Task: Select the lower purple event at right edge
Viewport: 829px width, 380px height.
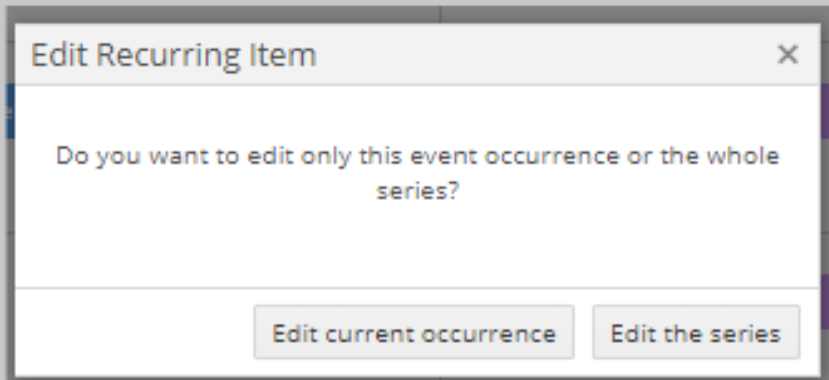Action: pos(824,302)
